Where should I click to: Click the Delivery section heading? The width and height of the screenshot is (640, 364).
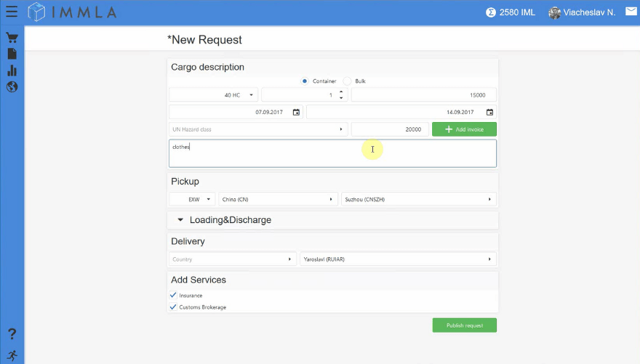188,241
